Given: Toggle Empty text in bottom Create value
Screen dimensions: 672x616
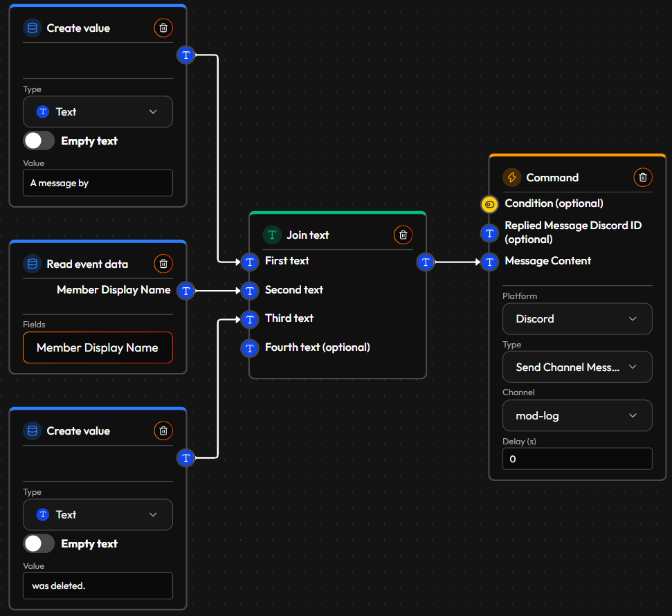Looking at the screenshot, I should tap(39, 543).
